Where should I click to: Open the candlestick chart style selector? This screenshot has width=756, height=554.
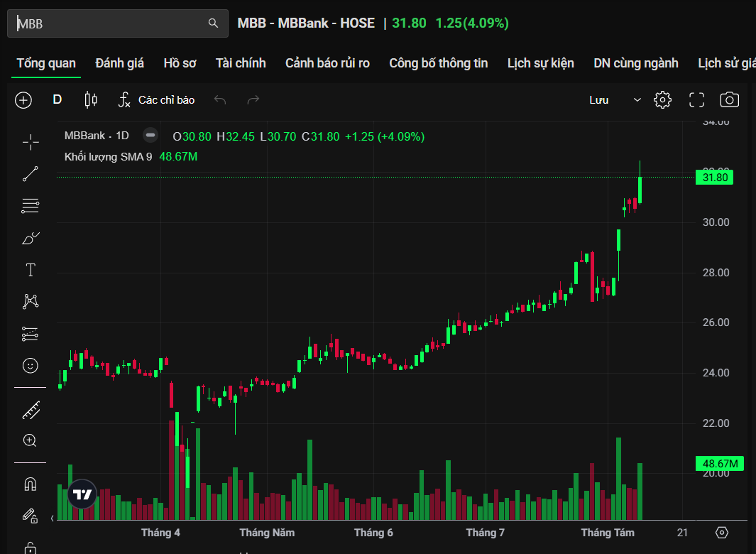tap(91, 100)
